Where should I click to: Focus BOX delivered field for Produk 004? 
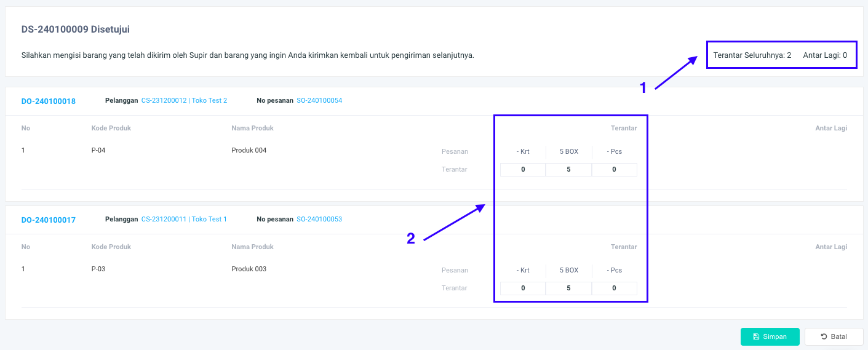point(568,170)
